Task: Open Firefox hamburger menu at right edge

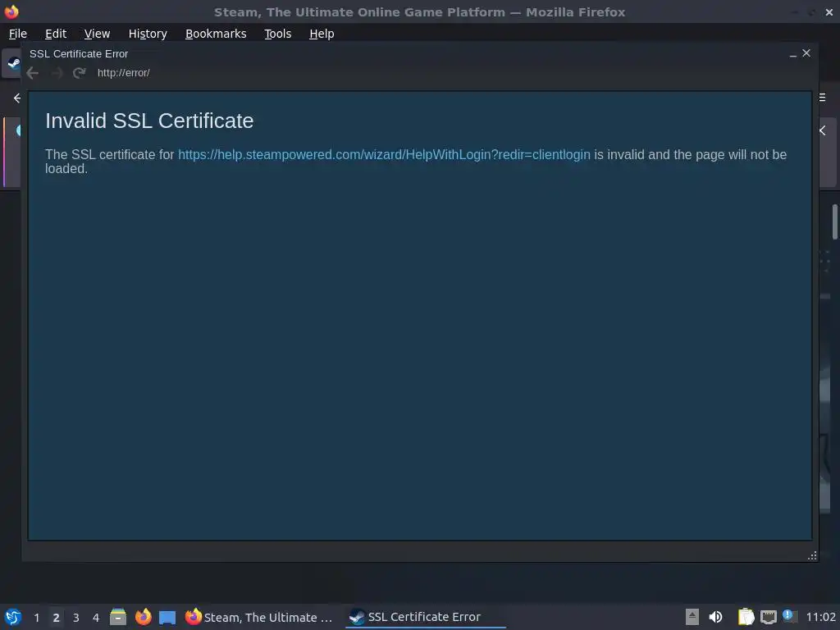Action: 822,98
